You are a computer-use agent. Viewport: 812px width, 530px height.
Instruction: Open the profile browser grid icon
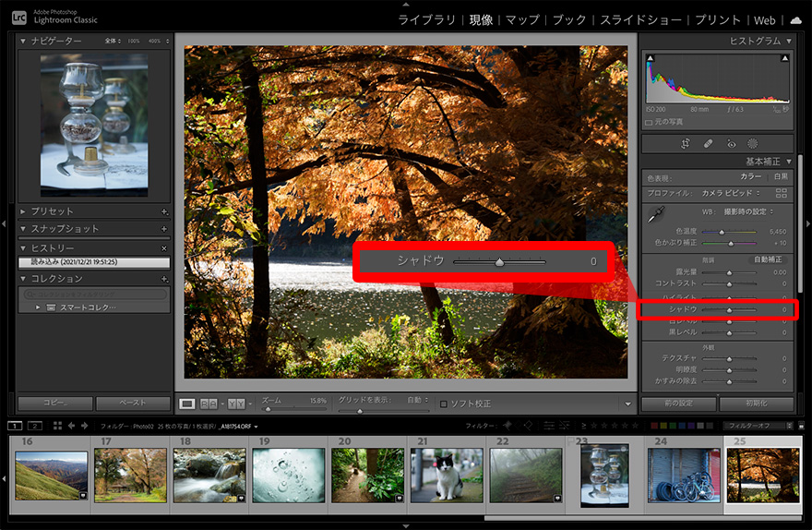tap(782, 193)
